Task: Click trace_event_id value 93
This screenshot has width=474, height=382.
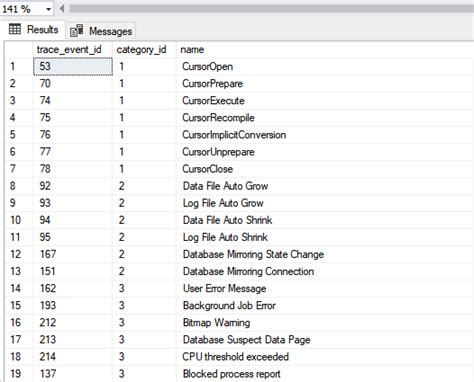Action: click(73, 203)
